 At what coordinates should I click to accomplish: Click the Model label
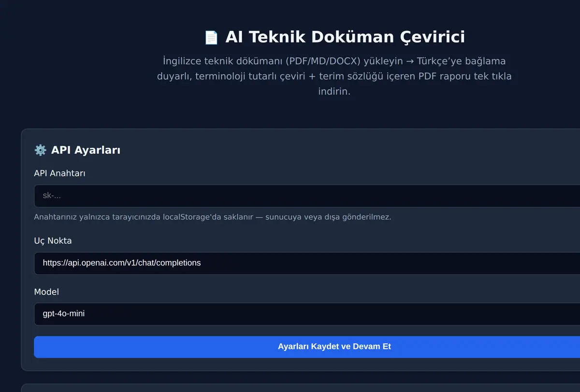(46, 292)
